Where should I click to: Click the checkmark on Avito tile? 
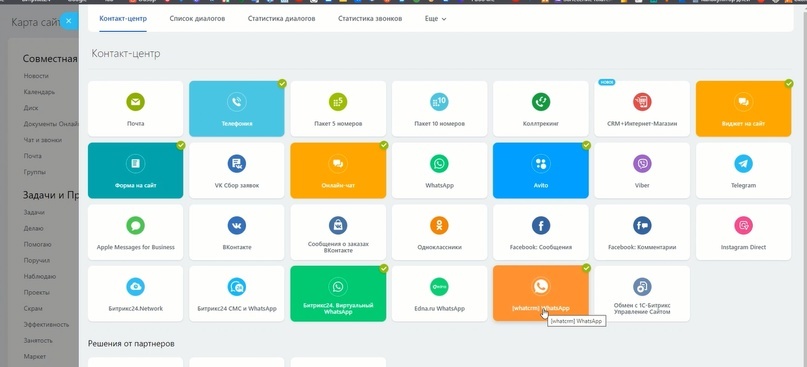(586, 145)
